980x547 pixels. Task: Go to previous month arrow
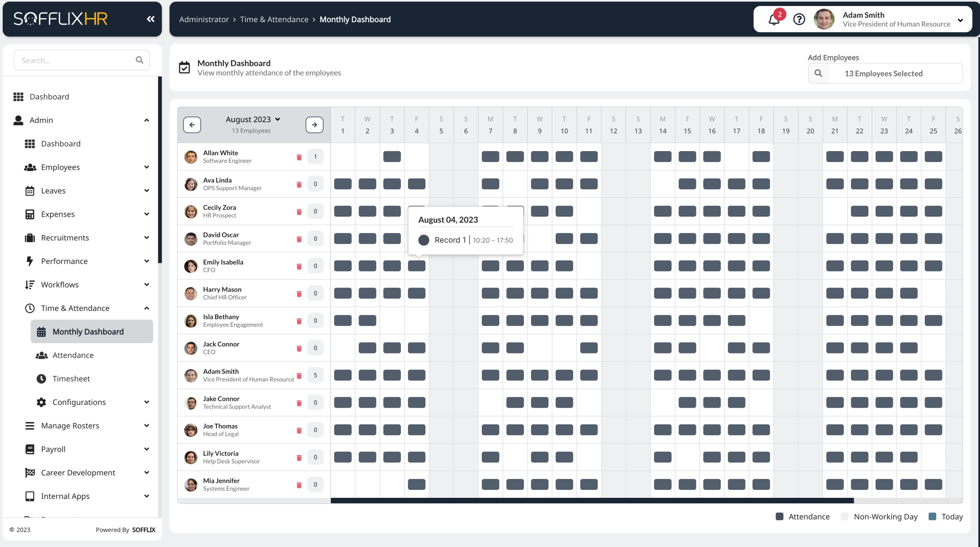pos(192,125)
